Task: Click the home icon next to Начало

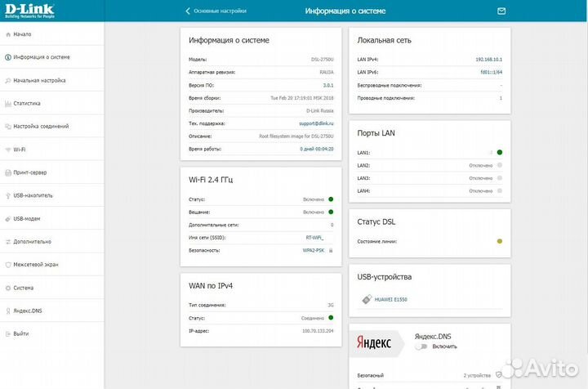Action: (8, 34)
